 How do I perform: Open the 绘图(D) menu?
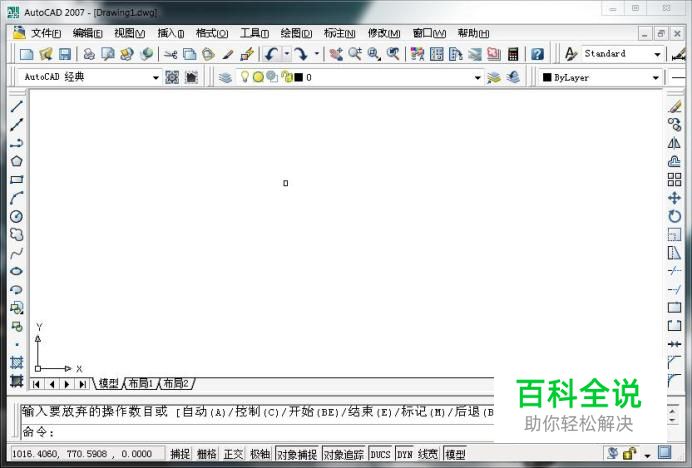point(296,33)
